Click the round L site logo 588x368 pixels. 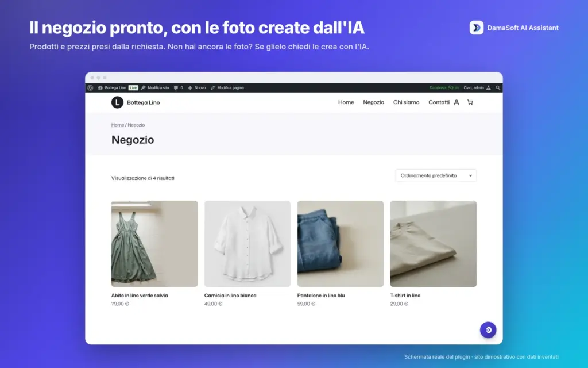tap(117, 102)
